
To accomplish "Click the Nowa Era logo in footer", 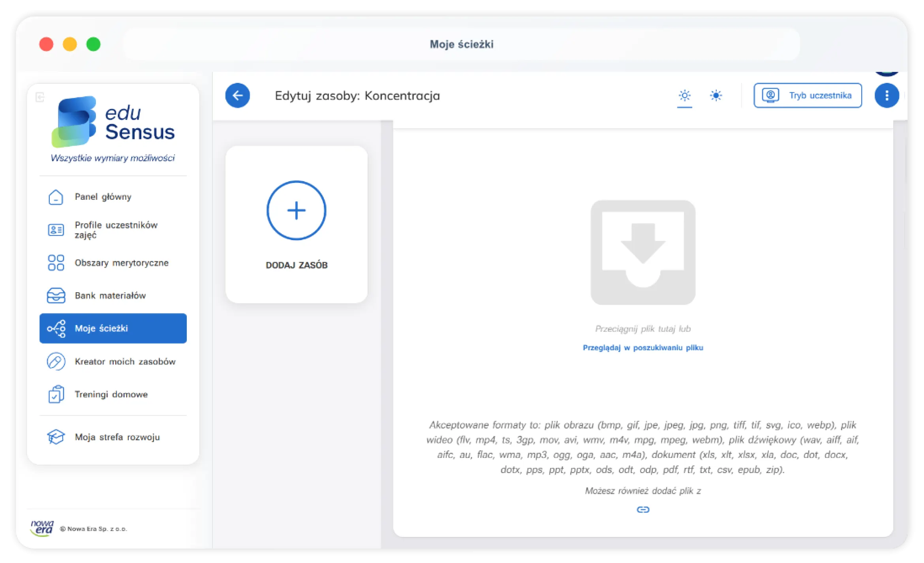I will (42, 528).
